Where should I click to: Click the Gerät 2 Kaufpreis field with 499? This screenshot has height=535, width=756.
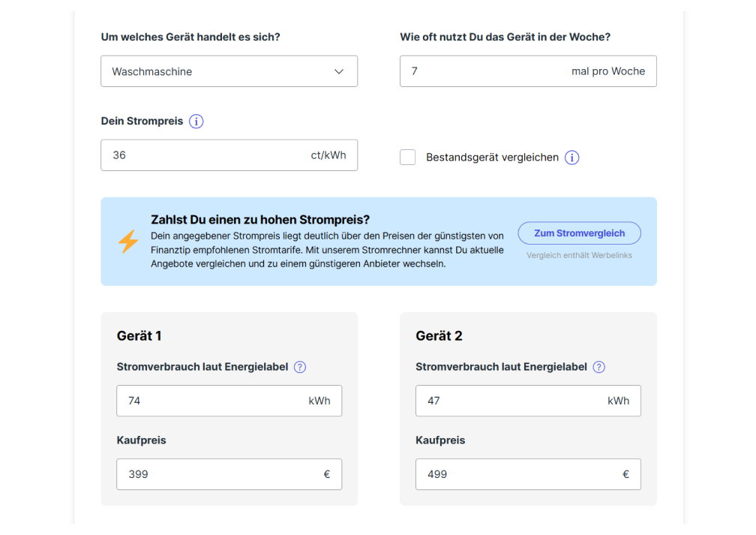(528, 474)
